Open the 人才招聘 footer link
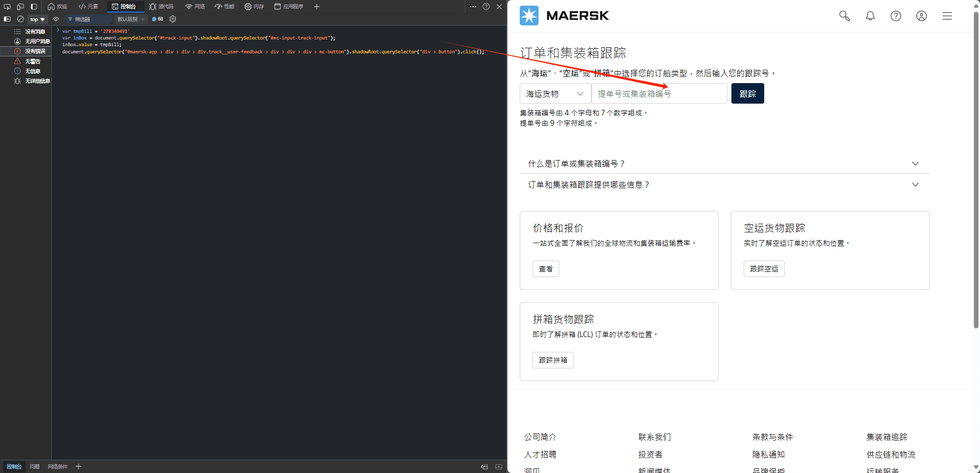980x473 pixels. coord(540,455)
